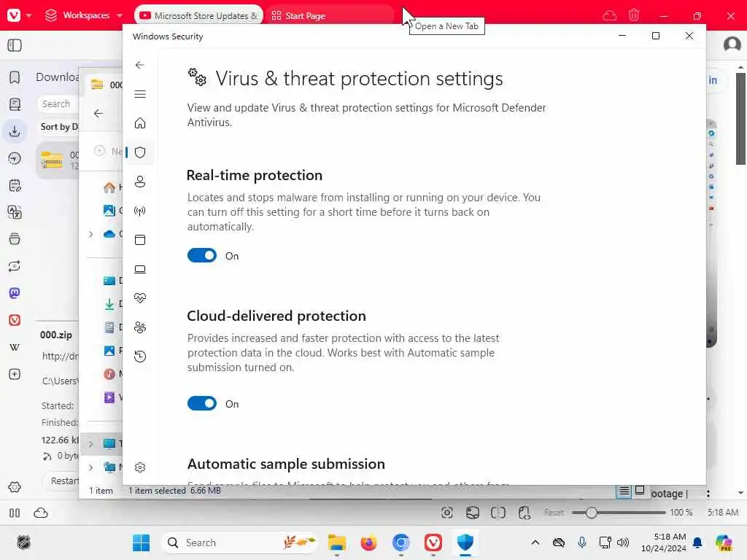Open the Vivaldi Downloads panel
This screenshot has width=747, height=560.
(15, 131)
